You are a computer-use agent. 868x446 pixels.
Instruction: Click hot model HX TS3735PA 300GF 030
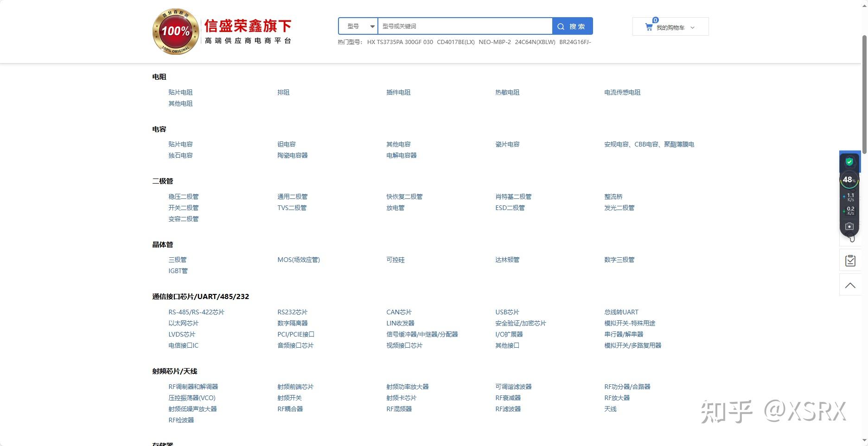pyautogui.click(x=400, y=42)
